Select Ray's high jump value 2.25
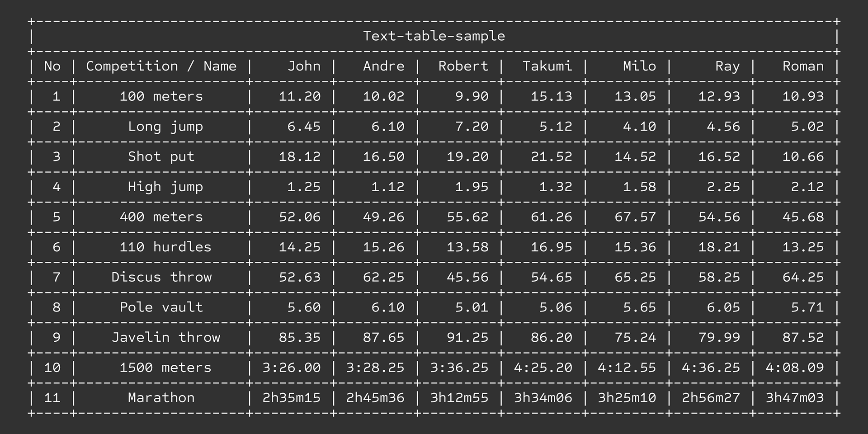Viewport: 868px width, 434px height. click(723, 187)
